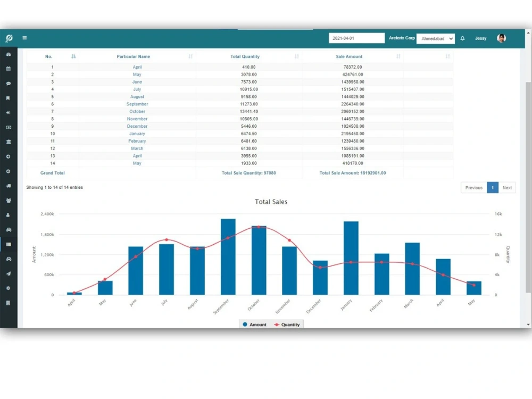
Task: Open the users group sidebar icon
Action: tap(9, 201)
